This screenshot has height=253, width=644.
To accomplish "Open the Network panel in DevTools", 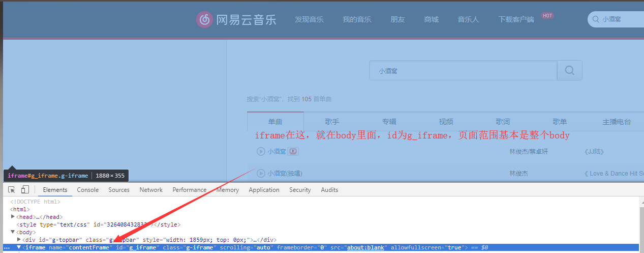I will 151,190.
